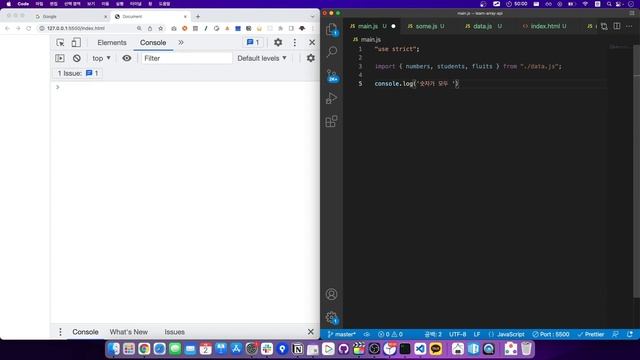Open VS Code Manage gear menu

(x=331, y=318)
